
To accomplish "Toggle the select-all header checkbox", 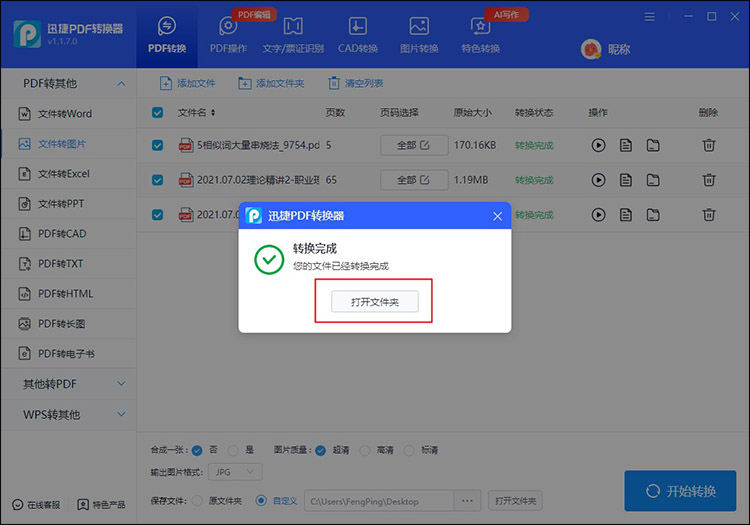I will click(x=157, y=113).
